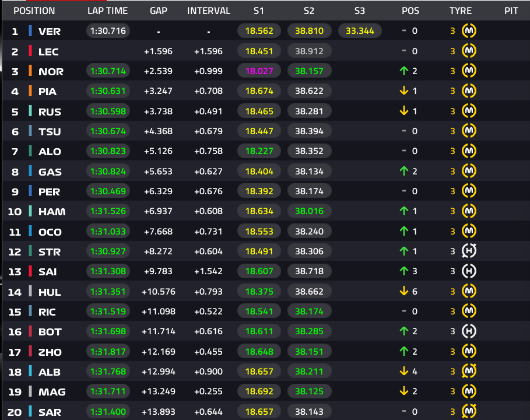Select driver LEC in row 2

48,52
